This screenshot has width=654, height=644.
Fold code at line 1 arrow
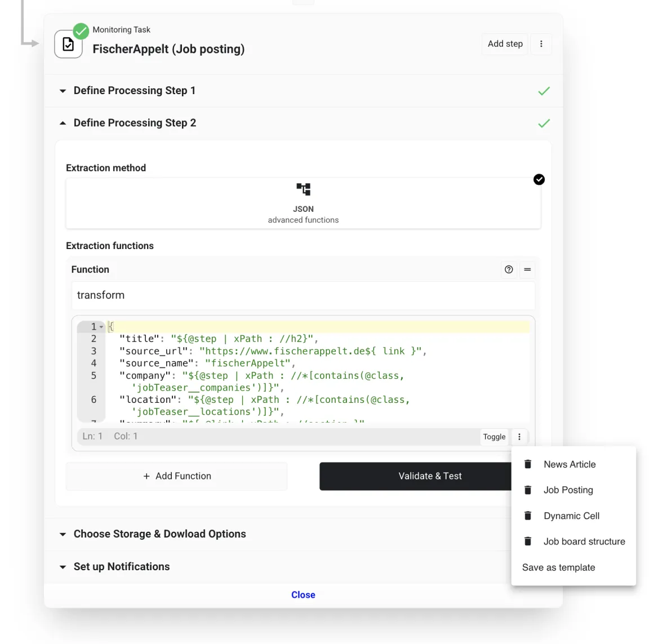(101, 327)
